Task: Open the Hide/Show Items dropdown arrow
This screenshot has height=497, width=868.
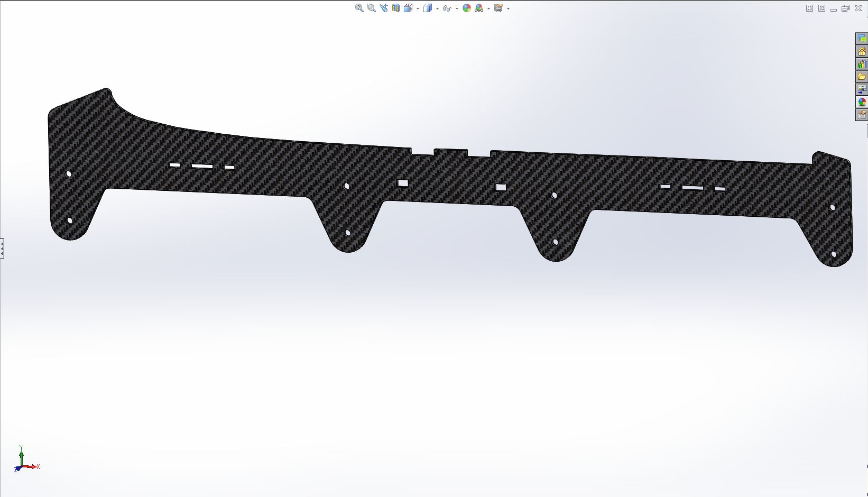Action: (x=457, y=8)
